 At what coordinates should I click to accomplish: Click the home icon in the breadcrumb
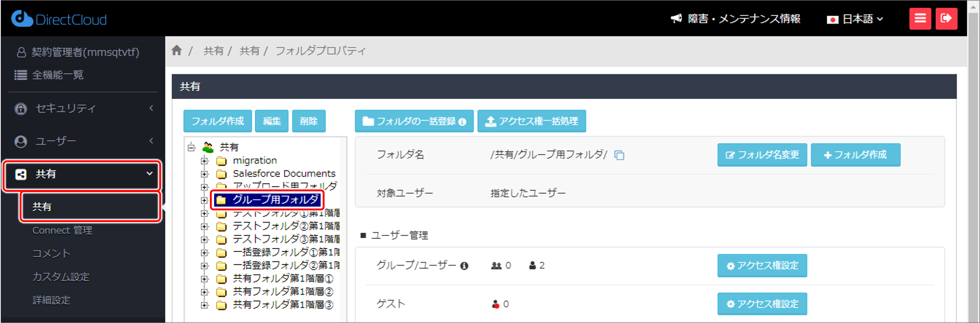(176, 50)
